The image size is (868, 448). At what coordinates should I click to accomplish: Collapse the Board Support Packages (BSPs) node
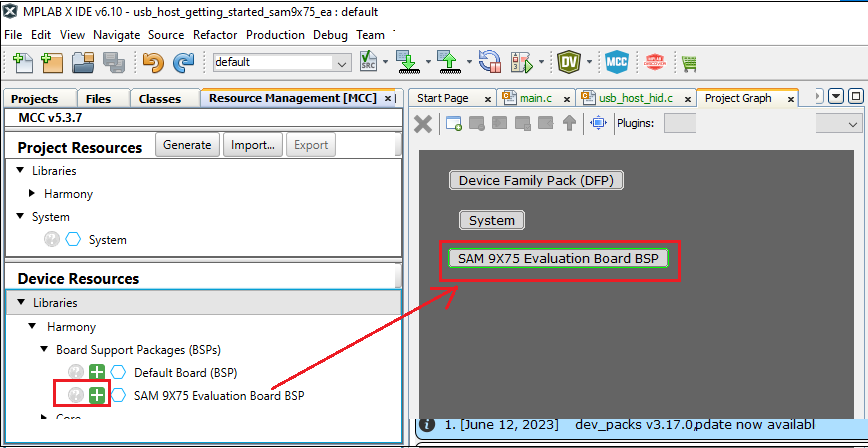pos(45,350)
